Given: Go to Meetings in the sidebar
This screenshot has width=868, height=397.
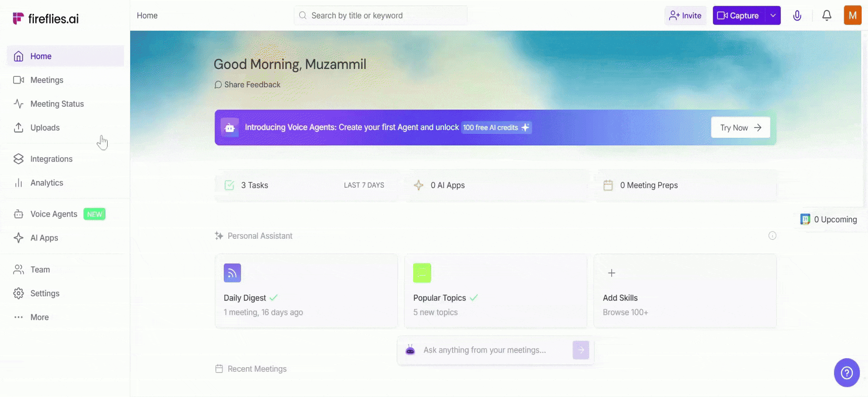Looking at the screenshot, I should click(x=47, y=80).
